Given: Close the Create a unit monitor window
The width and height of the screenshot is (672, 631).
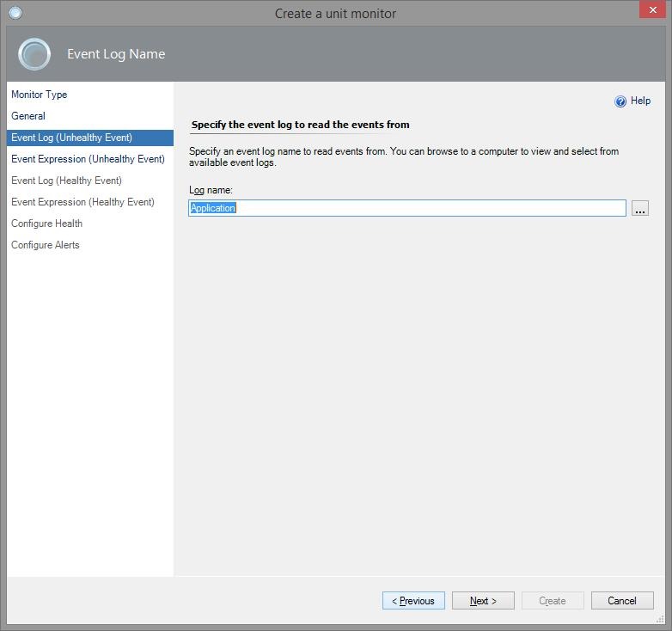Looking at the screenshot, I should pos(651,10).
